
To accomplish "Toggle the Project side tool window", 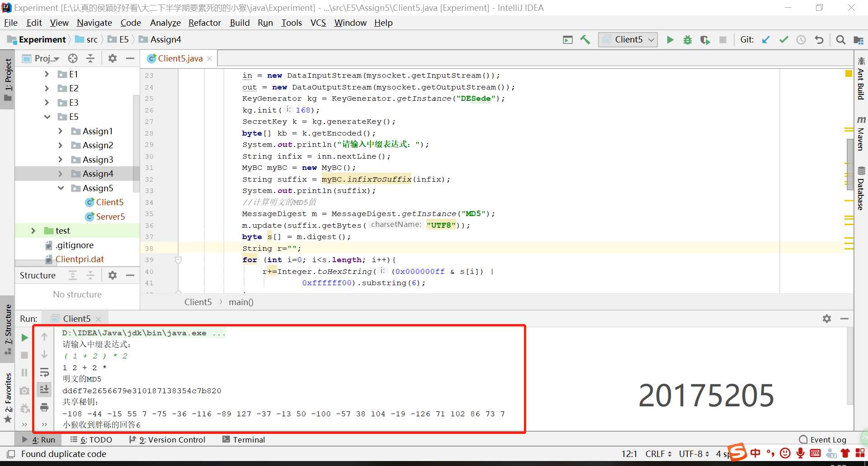I will point(8,80).
